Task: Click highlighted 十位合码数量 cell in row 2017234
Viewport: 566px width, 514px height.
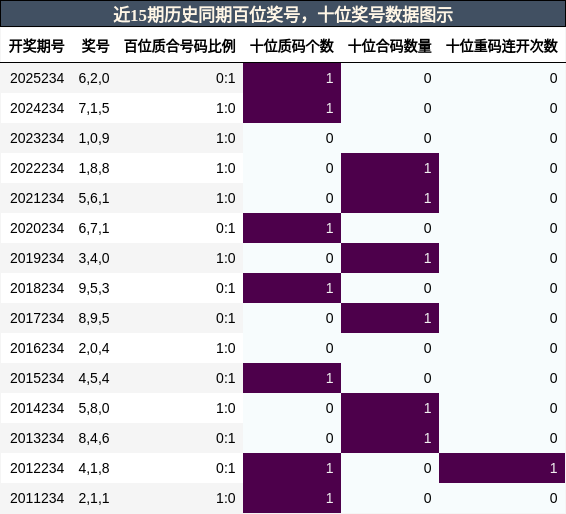Action: click(390, 318)
